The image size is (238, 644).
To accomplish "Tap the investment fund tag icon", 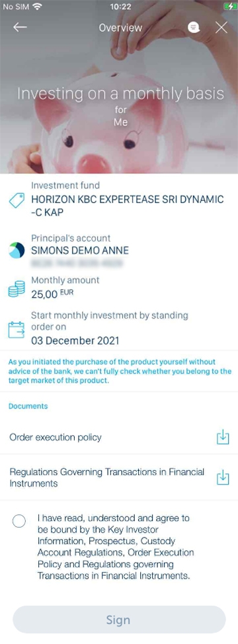I will 17,201.
